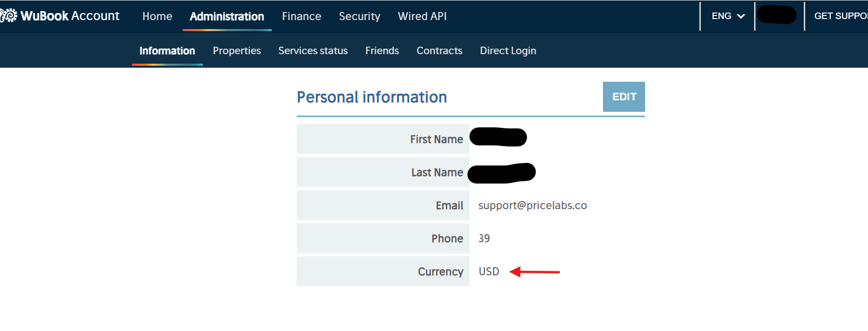Open the Security menu
Screen dimensions: 868x331
pyautogui.click(x=359, y=16)
